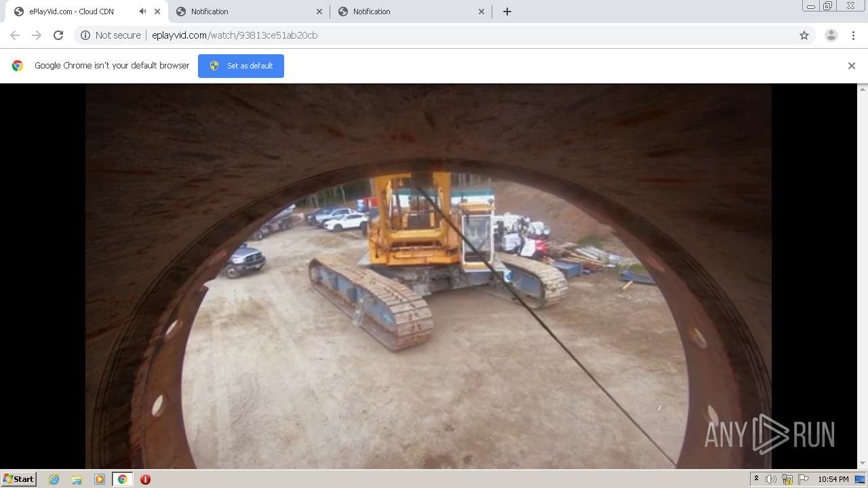Close the second Notification tab
868x488 pixels.
click(x=481, y=12)
